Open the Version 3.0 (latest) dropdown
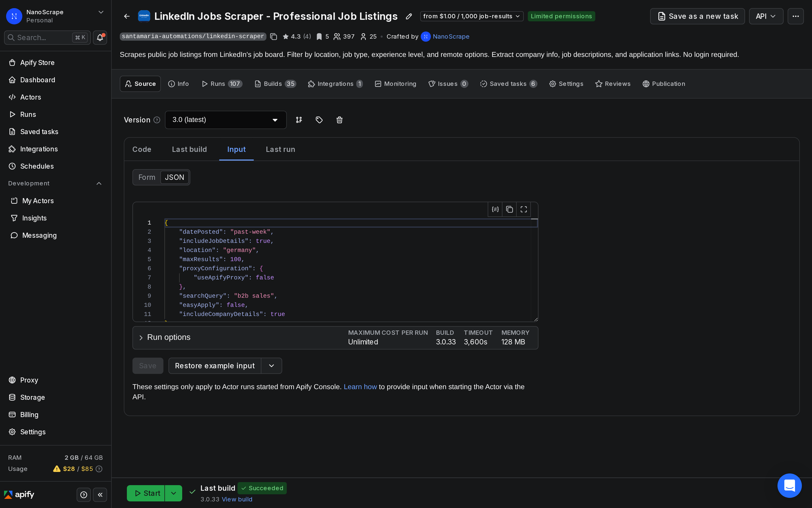 [226, 120]
